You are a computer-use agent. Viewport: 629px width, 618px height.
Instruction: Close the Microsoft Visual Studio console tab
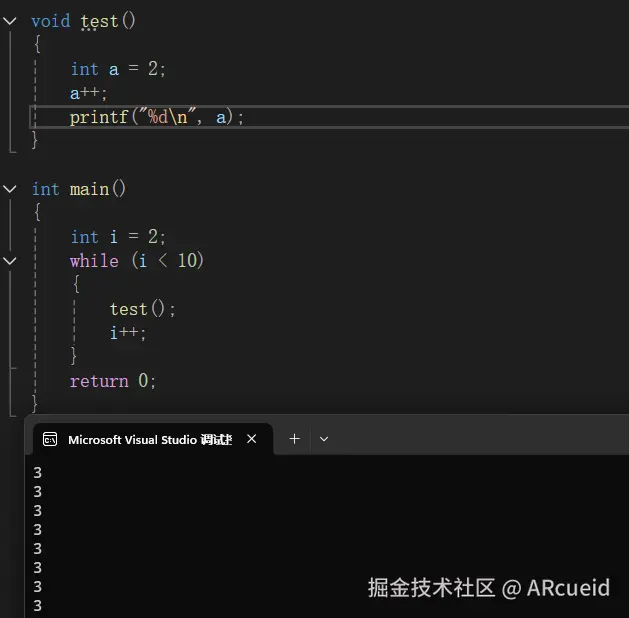pyautogui.click(x=252, y=439)
